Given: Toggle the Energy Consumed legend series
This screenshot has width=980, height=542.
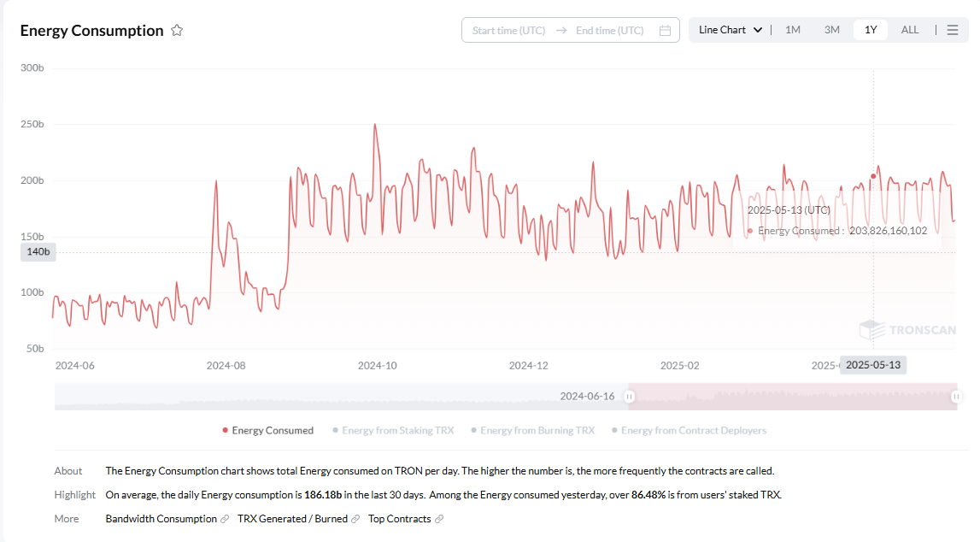Looking at the screenshot, I should (267, 431).
